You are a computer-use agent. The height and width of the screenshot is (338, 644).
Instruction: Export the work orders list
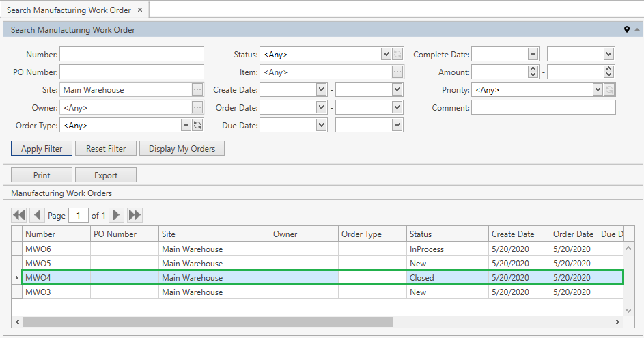tap(106, 175)
